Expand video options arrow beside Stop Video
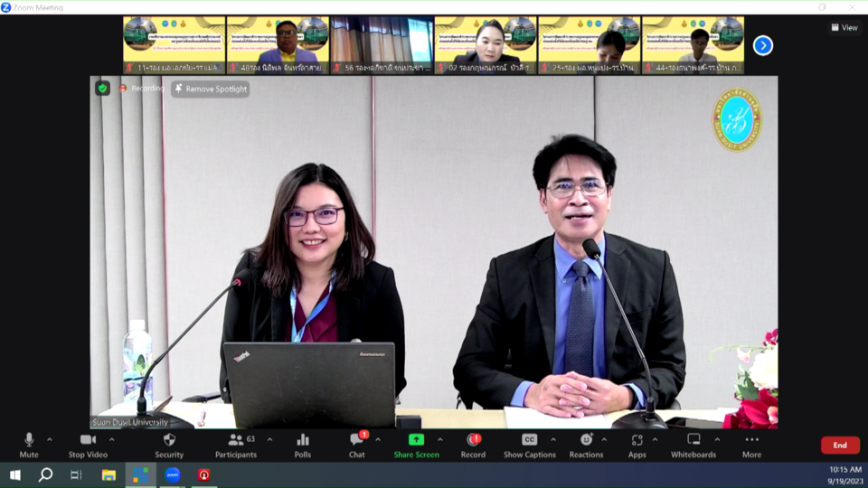 click(112, 440)
